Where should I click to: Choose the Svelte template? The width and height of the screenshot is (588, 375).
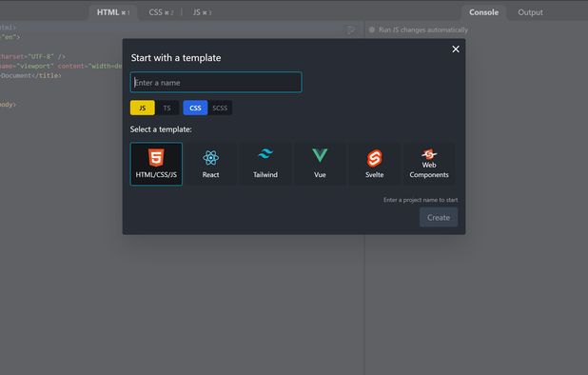374,164
